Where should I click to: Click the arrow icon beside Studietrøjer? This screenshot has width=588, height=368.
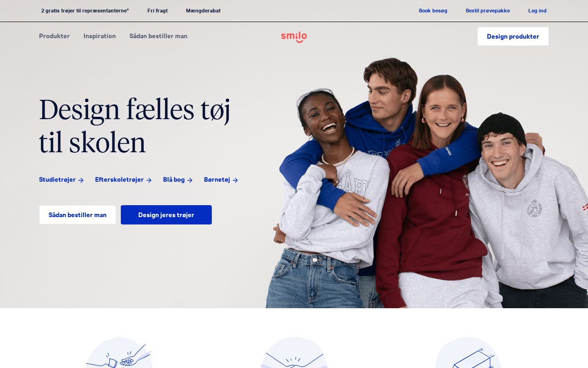81,180
